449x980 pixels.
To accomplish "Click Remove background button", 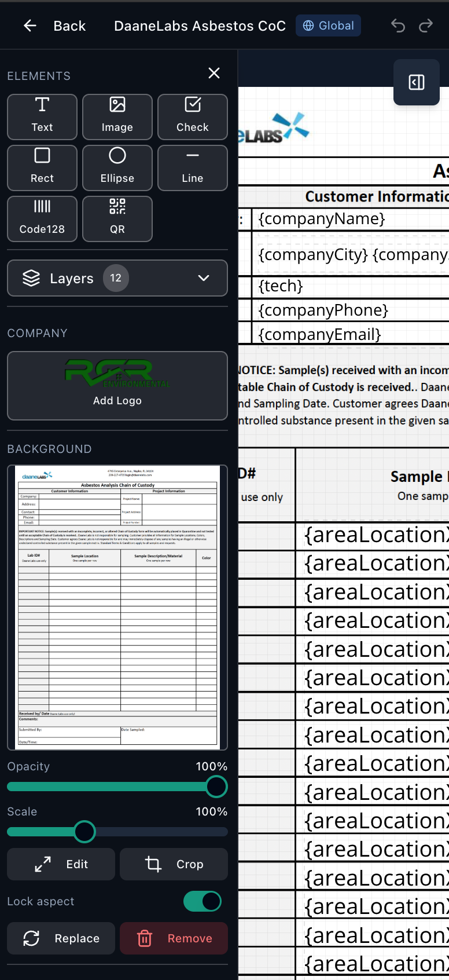I will 174,938.
